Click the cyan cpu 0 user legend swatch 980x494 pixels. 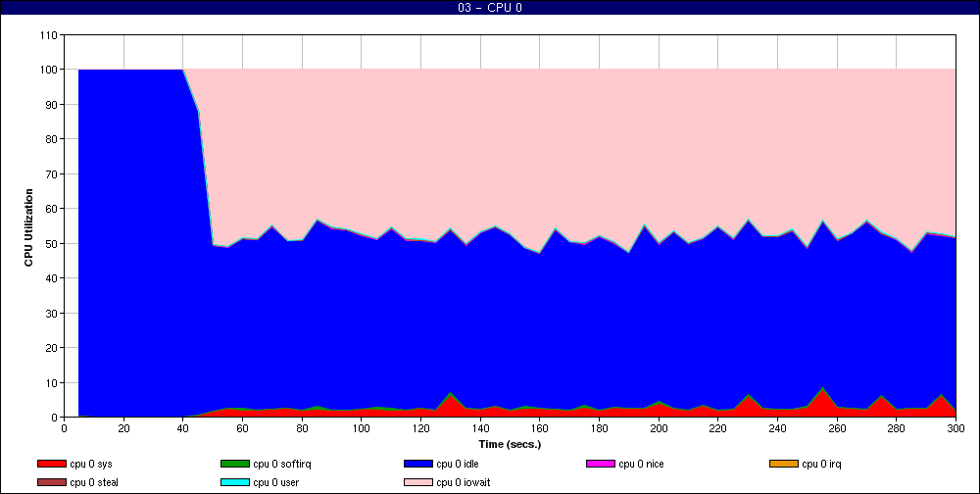[235, 482]
